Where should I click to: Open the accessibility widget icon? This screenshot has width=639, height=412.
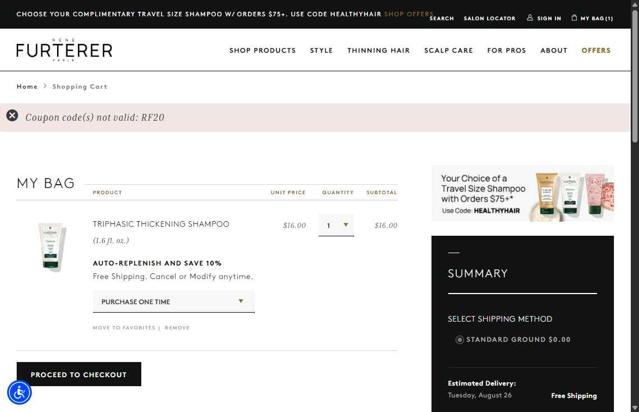[19, 393]
